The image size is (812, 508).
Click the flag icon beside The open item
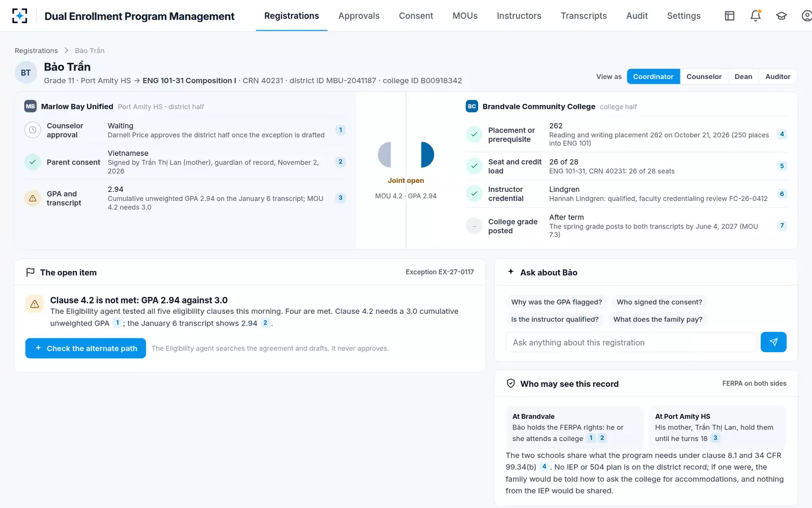coord(30,273)
